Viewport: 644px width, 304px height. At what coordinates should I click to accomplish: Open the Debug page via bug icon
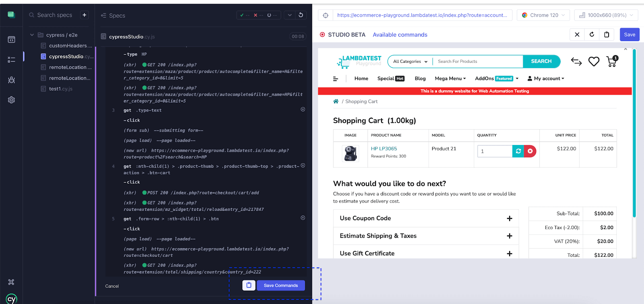[x=11, y=80]
